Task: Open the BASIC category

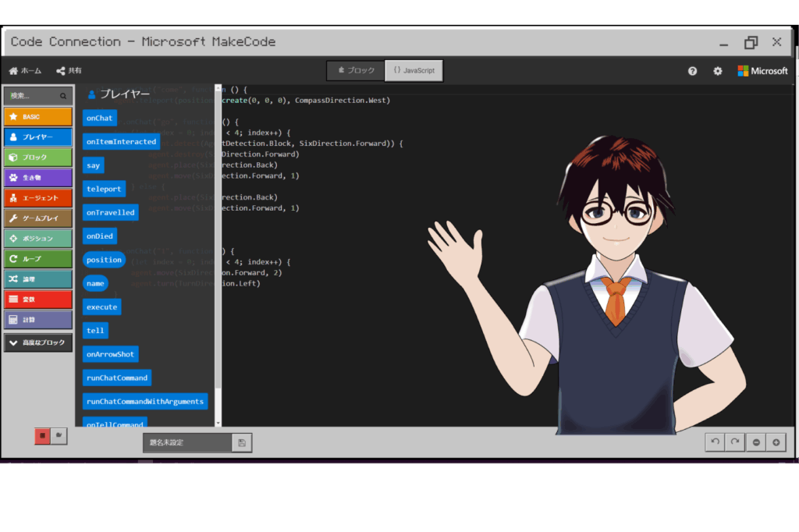Action: (x=38, y=117)
